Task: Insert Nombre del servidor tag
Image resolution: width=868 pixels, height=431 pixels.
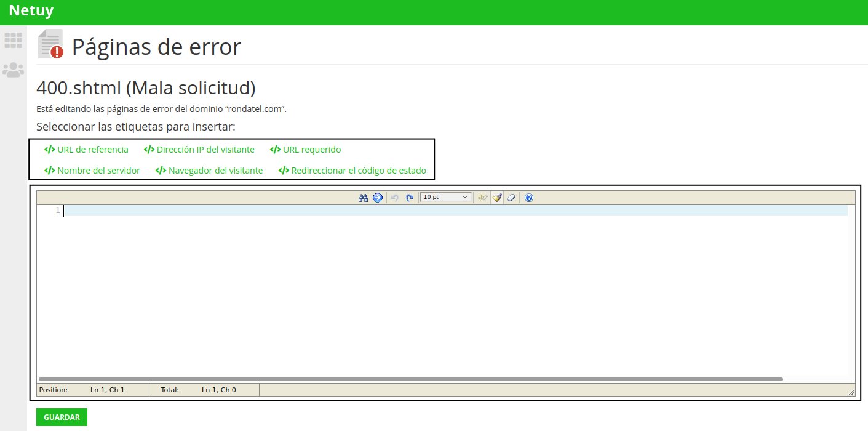Action: [92, 171]
